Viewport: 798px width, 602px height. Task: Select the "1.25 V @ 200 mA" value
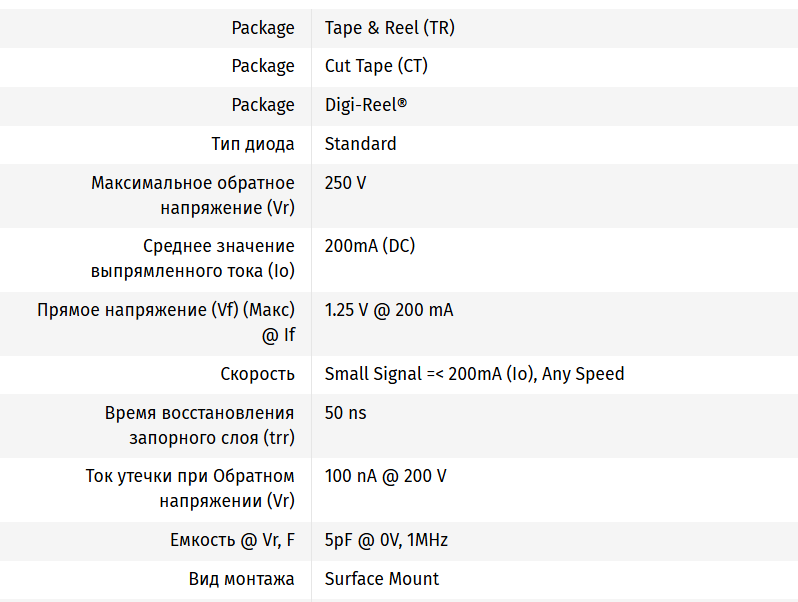point(388,310)
